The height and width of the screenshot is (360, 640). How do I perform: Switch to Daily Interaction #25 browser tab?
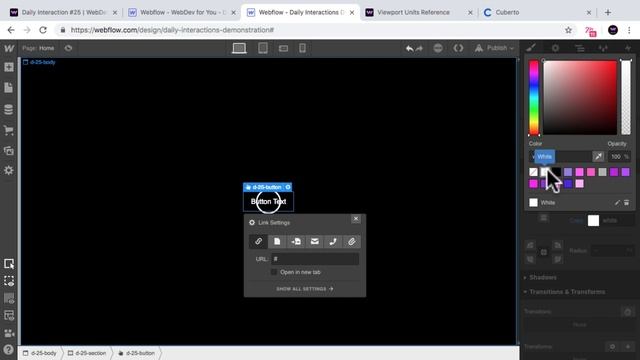(x=63, y=13)
